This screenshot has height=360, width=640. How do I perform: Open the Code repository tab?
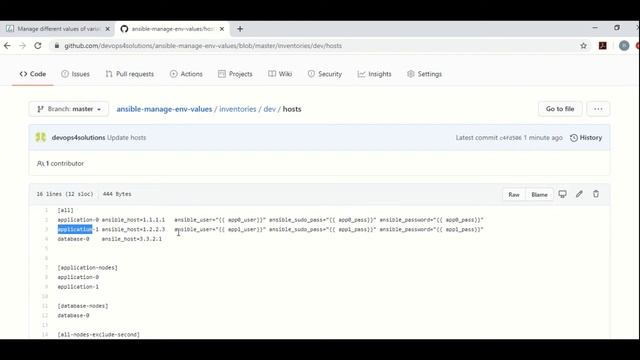point(33,74)
